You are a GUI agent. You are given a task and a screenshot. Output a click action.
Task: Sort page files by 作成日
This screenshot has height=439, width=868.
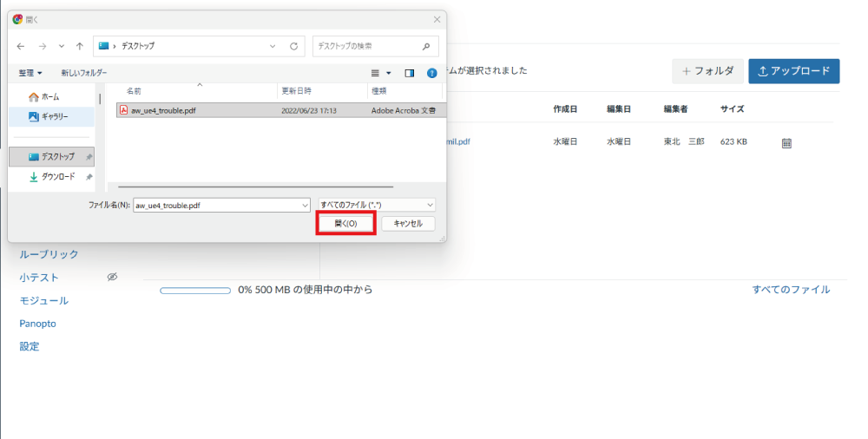(x=565, y=109)
